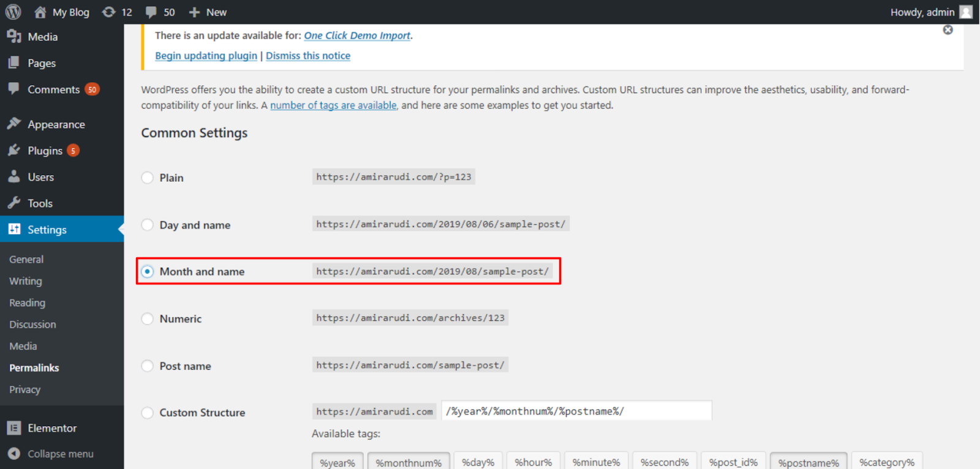Click the Elementor icon in sidebar
The width and height of the screenshot is (980, 469).
14,428
